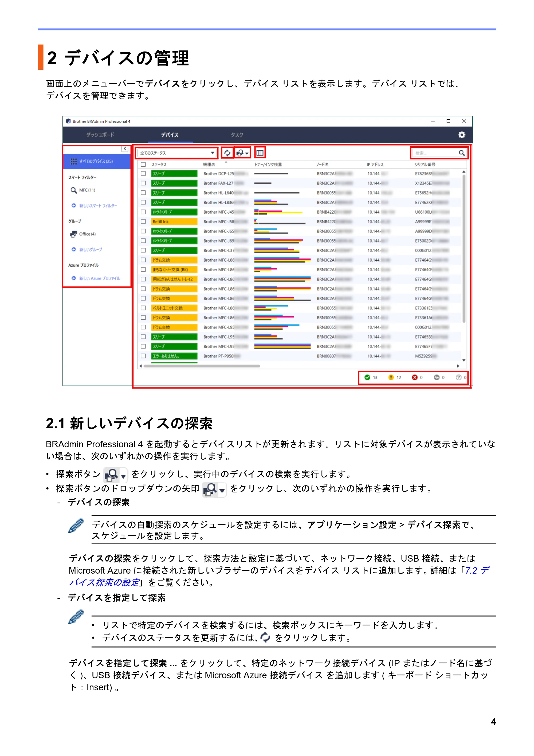Click the エラーありません。 status cell

click(174, 356)
